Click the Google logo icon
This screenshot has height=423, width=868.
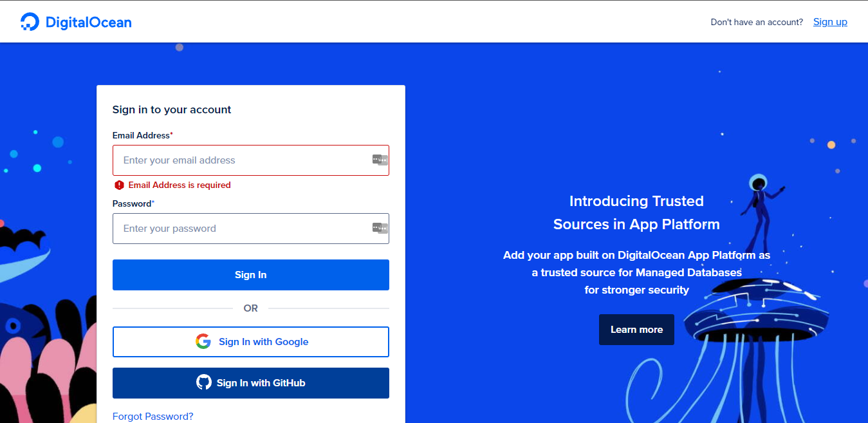(203, 342)
